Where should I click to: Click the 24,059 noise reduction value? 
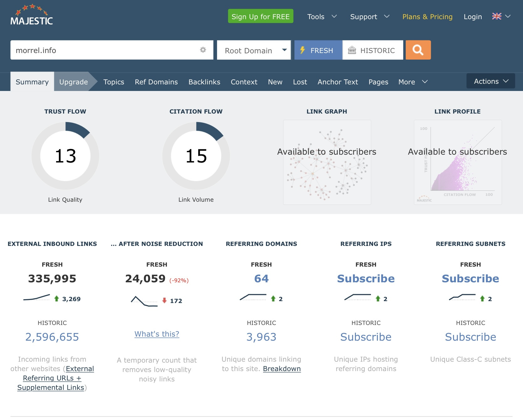145,279
